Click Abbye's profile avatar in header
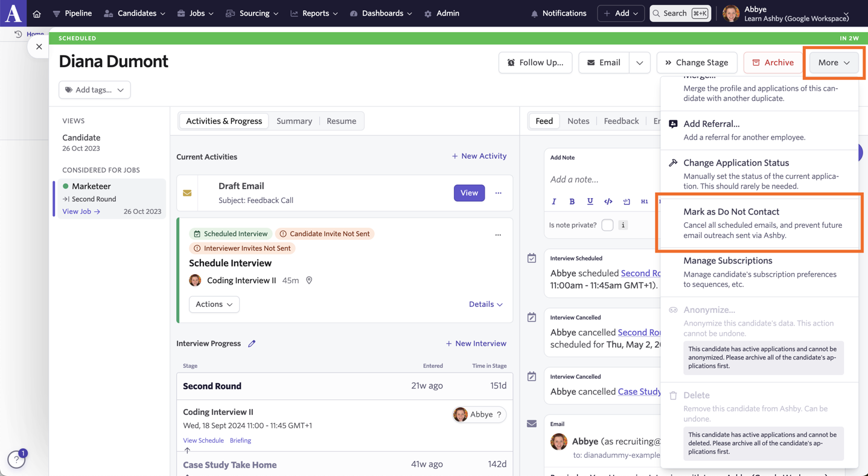Screen dimensions: 868x476 (x=731, y=13)
